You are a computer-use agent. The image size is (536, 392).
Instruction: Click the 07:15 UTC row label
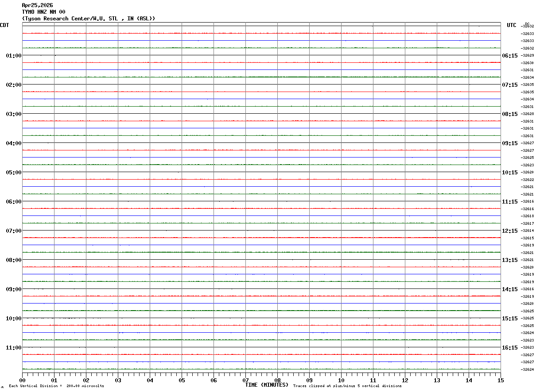click(x=510, y=85)
